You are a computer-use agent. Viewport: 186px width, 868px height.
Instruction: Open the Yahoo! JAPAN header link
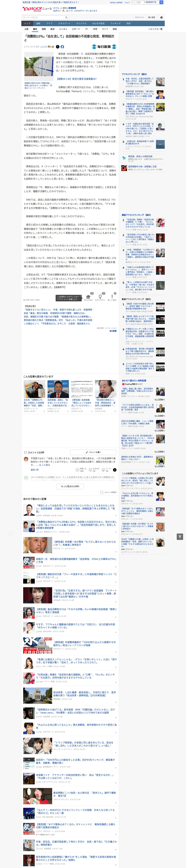coord(116,2)
